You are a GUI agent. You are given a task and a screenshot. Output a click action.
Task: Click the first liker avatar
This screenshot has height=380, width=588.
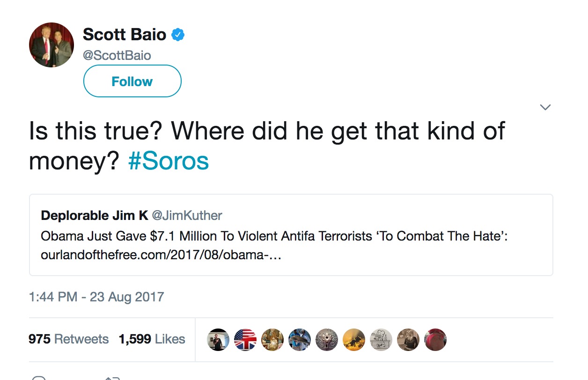[x=218, y=340]
